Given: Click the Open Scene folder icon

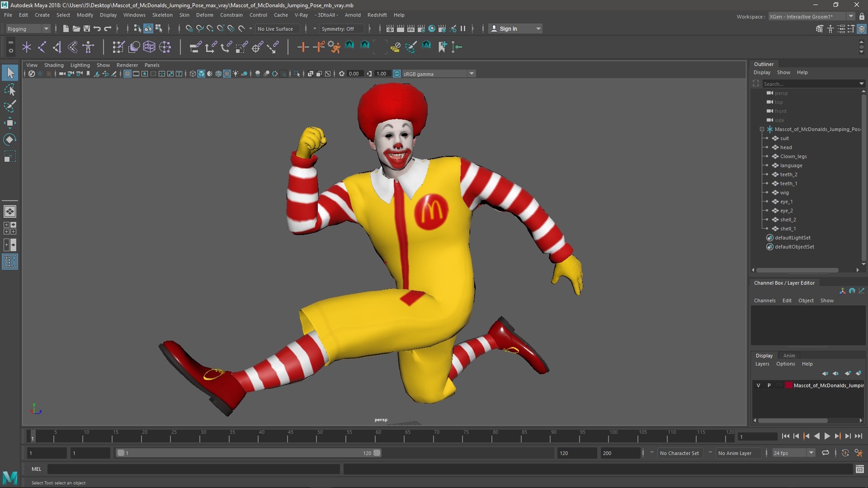Looking at the screenshot, I should [76, 28].
